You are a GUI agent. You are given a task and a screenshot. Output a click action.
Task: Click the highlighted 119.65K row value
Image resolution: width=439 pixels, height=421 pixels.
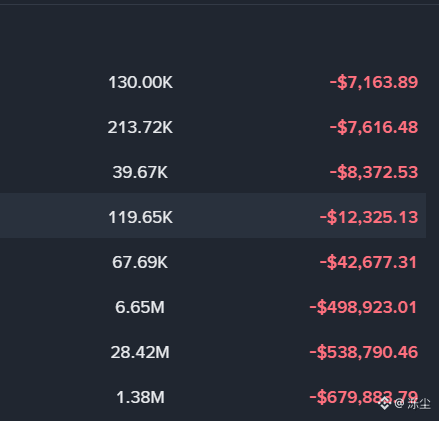tap(140, 217)
